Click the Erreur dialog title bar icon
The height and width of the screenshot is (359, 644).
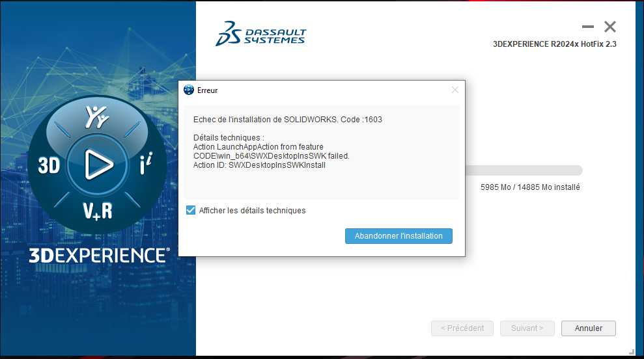(189, 90)
